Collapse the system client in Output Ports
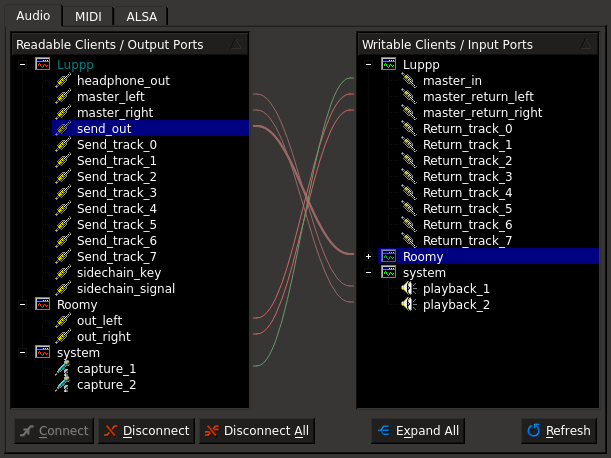Screen dimensions: 611x458 [23, 353]
